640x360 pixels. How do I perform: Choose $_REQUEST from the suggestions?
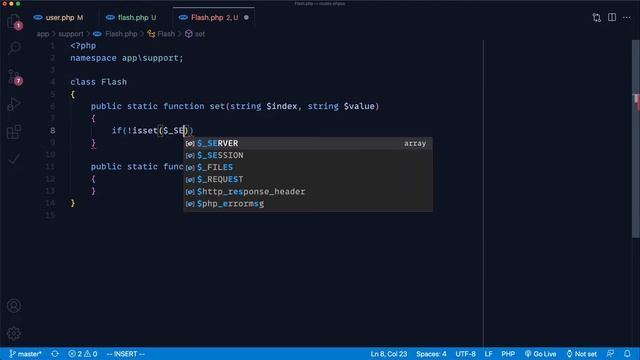(308, 180)
